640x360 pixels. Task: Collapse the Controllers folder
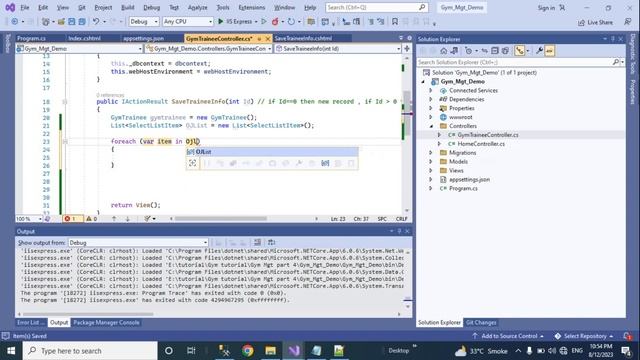[x=431, y=126]
